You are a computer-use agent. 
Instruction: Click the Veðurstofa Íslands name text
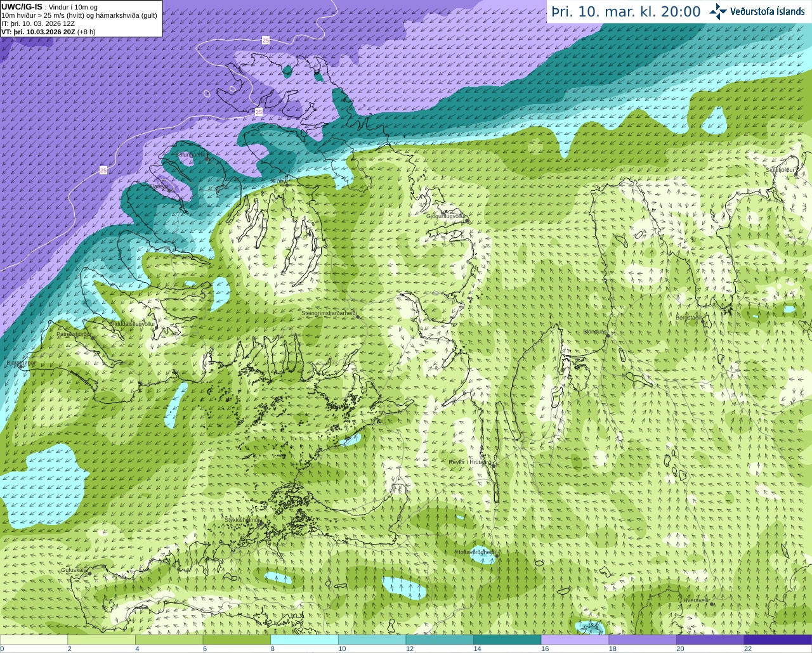coord(767,11)
